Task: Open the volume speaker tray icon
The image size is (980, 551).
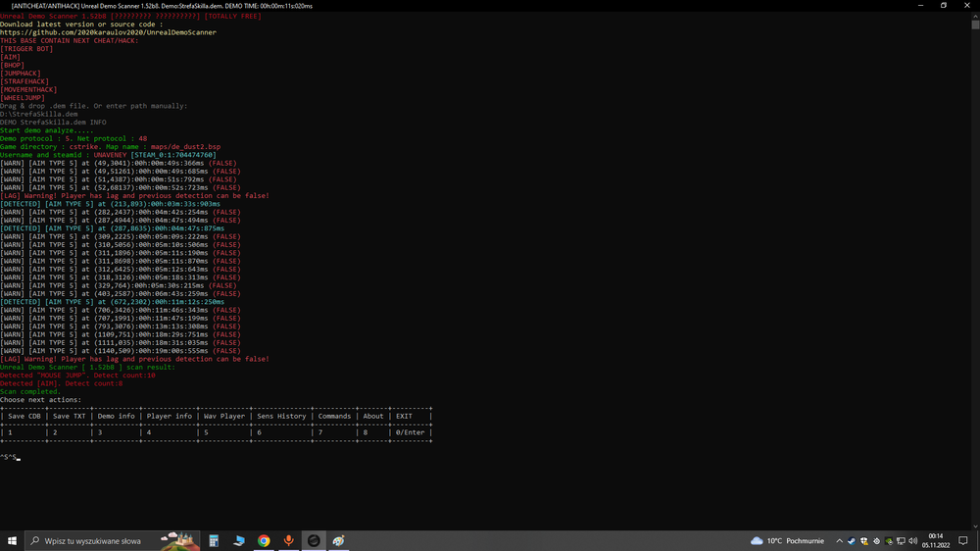Action: click(x=913, y=541)
